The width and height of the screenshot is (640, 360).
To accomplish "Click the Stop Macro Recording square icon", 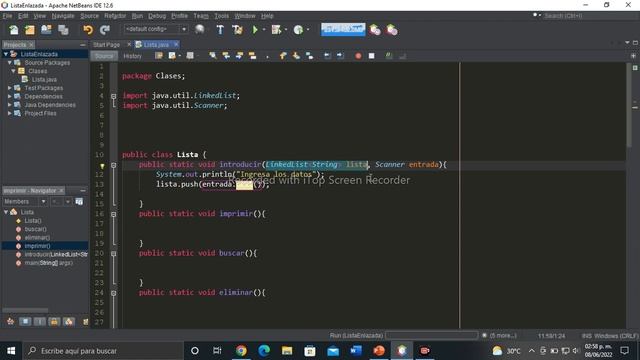I will click(371, 56).
